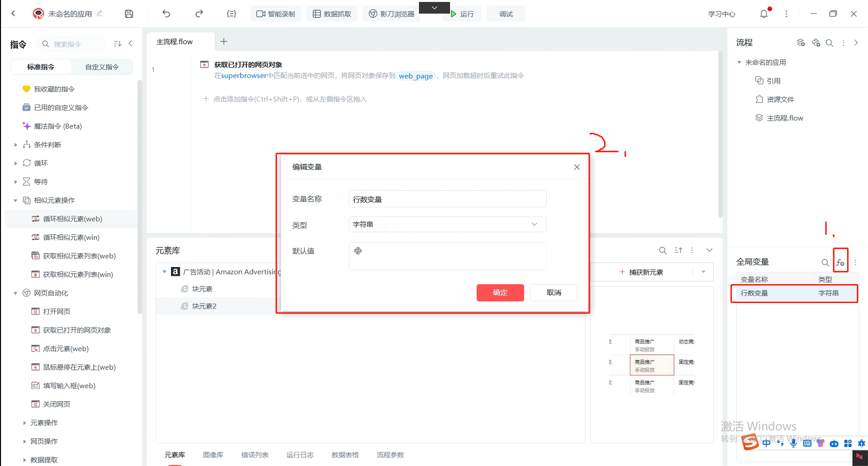Click 点击添加指令 to add an instruction

click(x=285, y=99)
